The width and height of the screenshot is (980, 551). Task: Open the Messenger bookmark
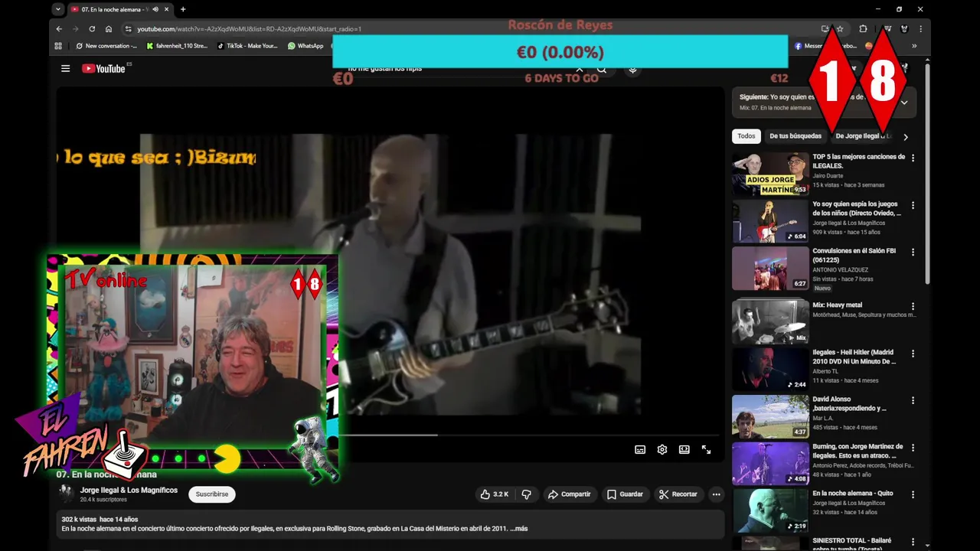[825, 46]
